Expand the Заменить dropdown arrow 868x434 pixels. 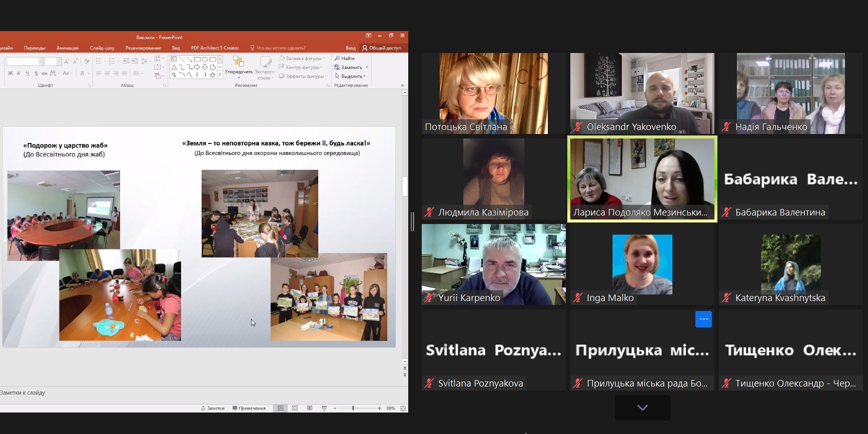(x=367, y=67)
